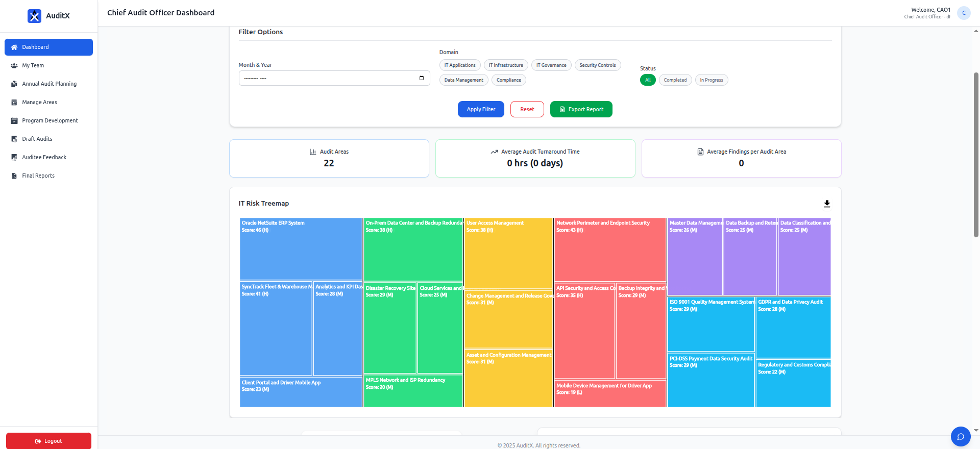Click the user avatar icon
The height and width of the screenshot is (449, 980).
(x=964, y=13)
